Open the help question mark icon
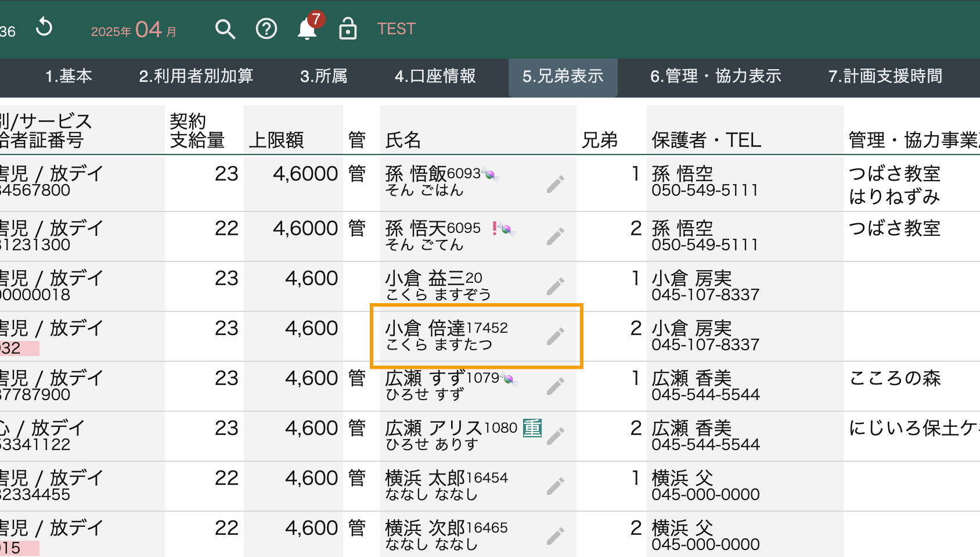980x557 pixels. tap(266, 28)
